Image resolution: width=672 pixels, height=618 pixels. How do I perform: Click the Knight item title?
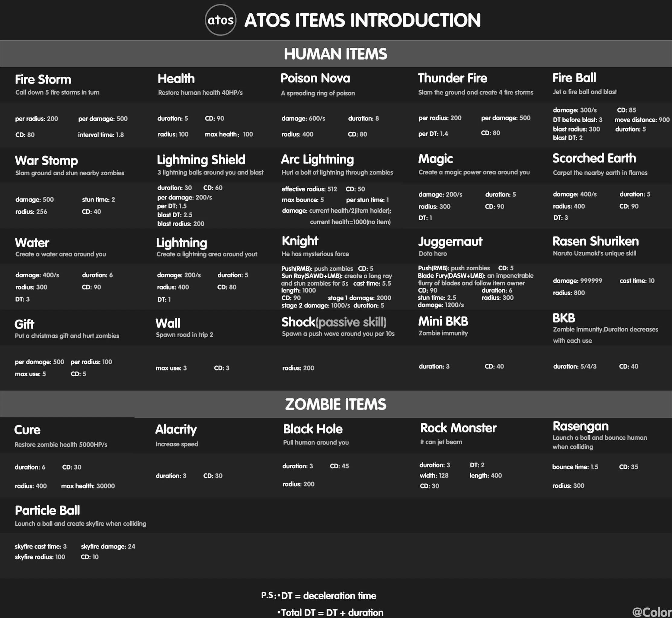(300, 241)
